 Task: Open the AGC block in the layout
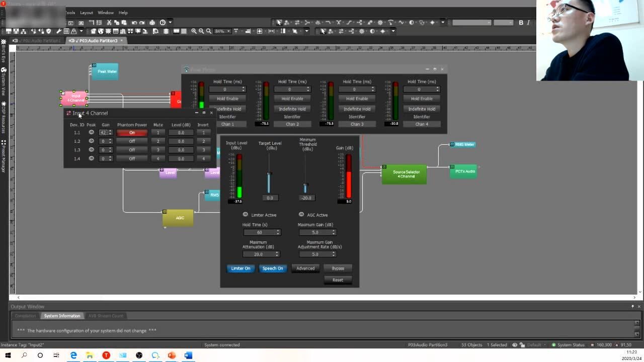[x=179, y=218]
